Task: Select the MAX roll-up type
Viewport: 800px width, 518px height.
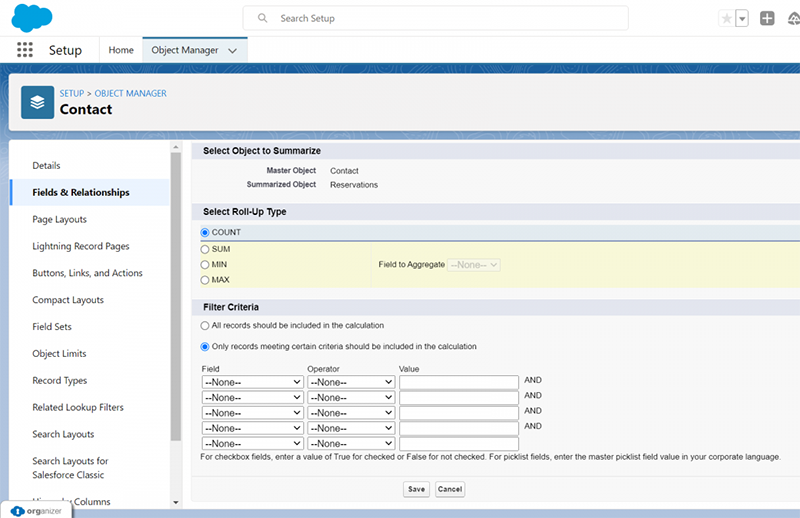Action: coord(205,280)
